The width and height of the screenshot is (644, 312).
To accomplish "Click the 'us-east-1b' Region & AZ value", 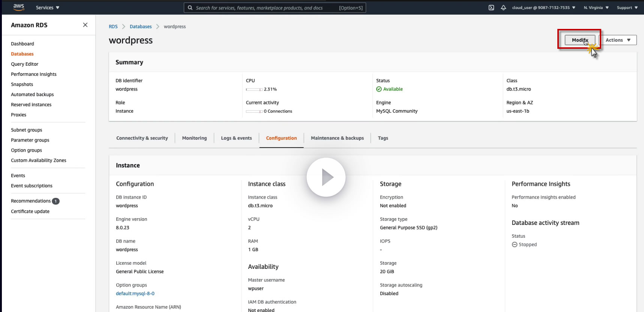I will coord(518,111).
